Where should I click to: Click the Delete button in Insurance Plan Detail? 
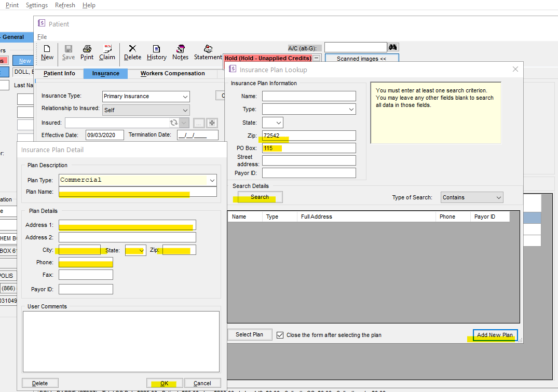(x=40, y=383)
